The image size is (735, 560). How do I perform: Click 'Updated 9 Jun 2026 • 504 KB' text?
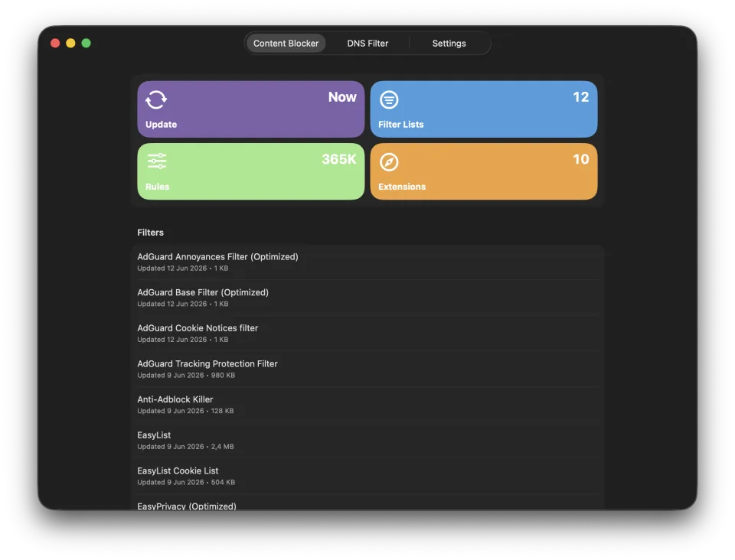coord(186,482)
